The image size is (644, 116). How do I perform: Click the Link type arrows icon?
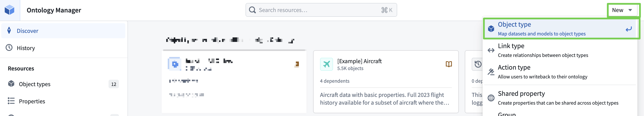pyautogui.click(x=491, y=50)
